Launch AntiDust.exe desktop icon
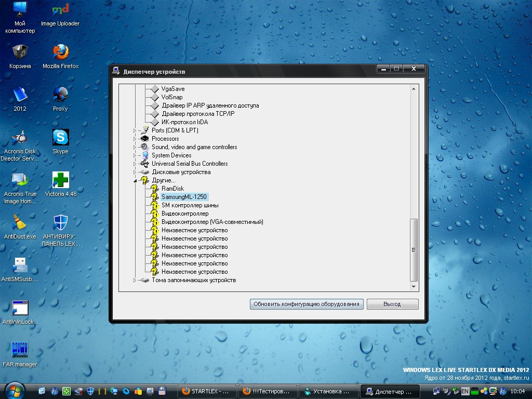The height and width of the screenshot is (399, 532). click(20, 223)
